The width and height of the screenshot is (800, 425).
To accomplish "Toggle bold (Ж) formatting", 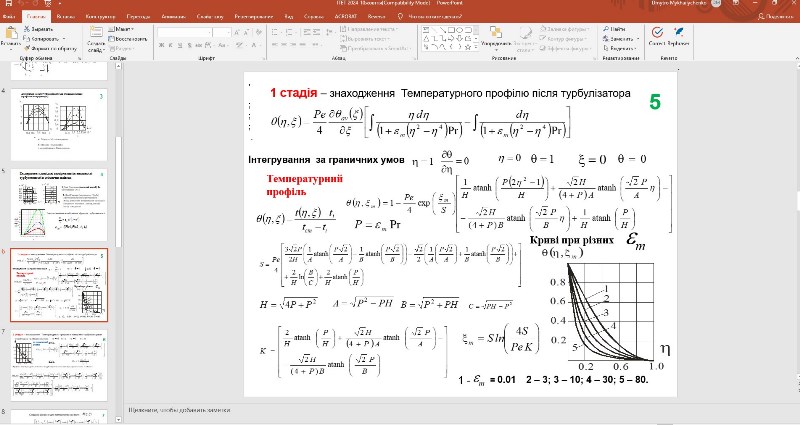I will 161,45.
